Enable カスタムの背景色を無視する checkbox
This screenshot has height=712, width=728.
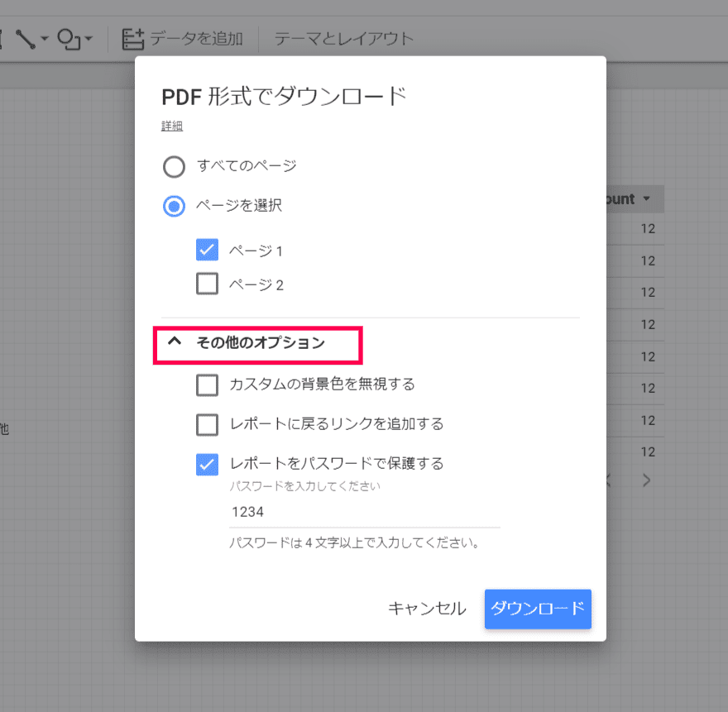[207, 385]
